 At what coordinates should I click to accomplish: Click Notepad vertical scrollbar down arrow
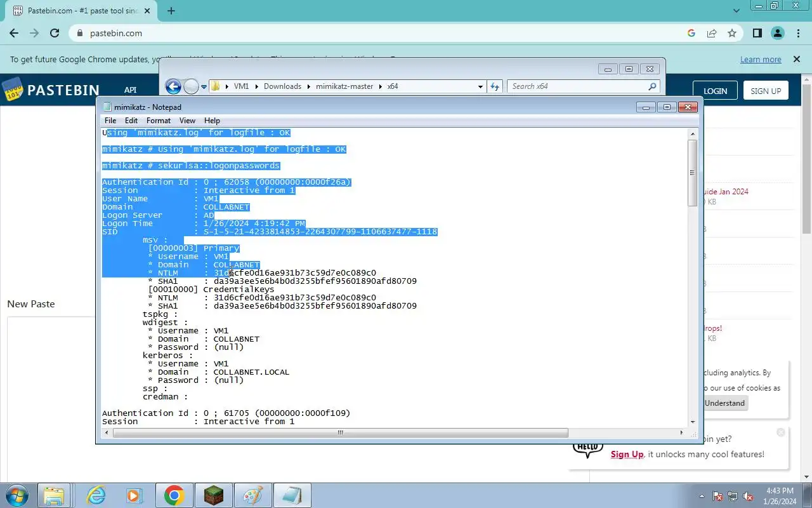click(692, 422)
